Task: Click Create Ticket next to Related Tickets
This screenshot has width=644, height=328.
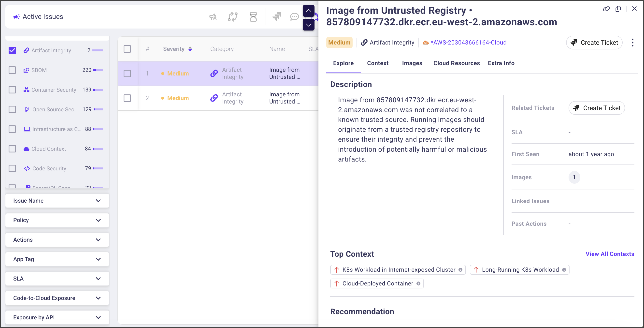Action: point(596,108)
